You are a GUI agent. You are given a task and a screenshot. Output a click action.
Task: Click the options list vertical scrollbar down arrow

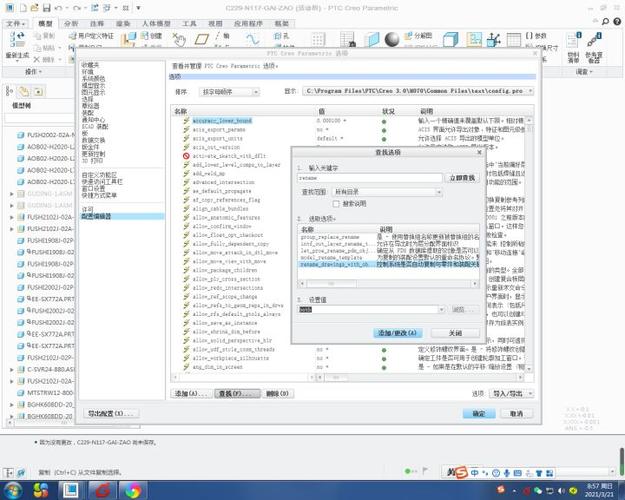point(529,368)
